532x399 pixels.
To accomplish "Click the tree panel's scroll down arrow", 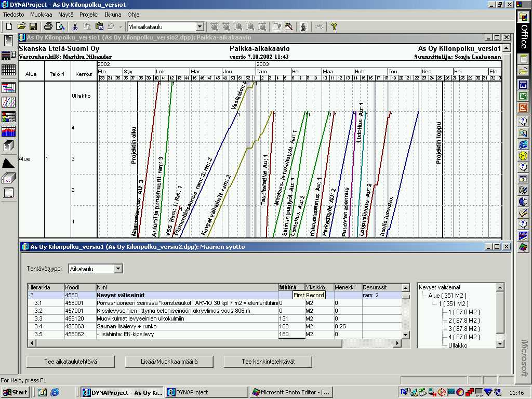I will coord(500,344).
